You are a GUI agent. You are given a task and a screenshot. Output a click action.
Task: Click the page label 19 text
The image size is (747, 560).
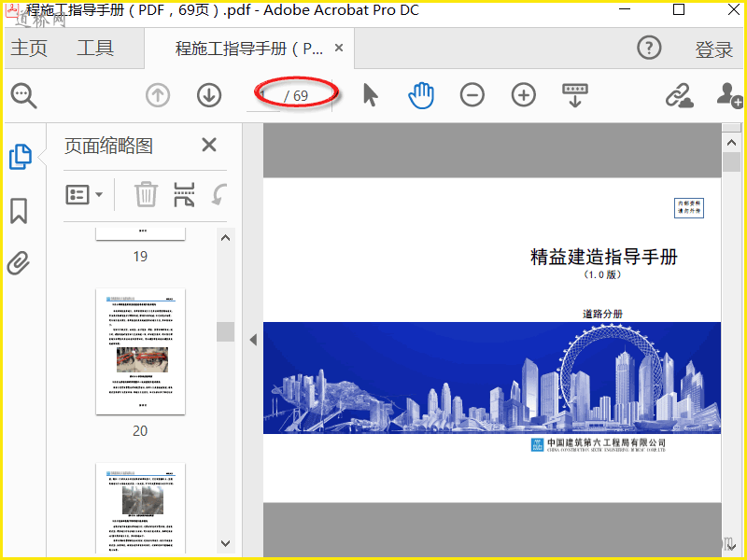(140, 256)
